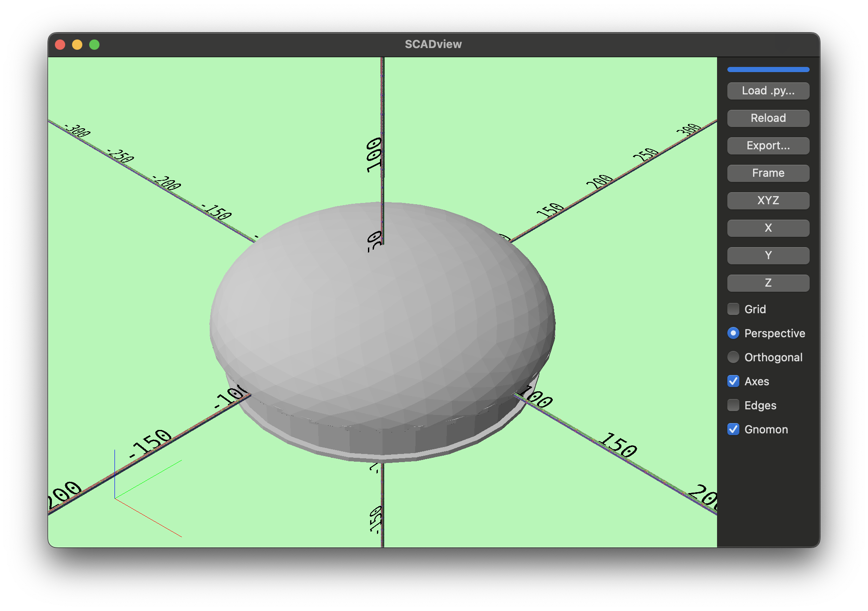Image resolution: width=868 pixels, height=611 pixels.
Task: Turn on the Edges checkbox
Action: click(x=733, y=405)
